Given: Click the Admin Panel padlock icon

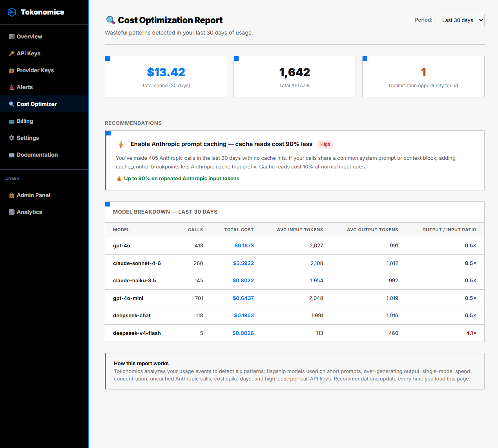Looking at the screenshot, I should tap(12, 195).
